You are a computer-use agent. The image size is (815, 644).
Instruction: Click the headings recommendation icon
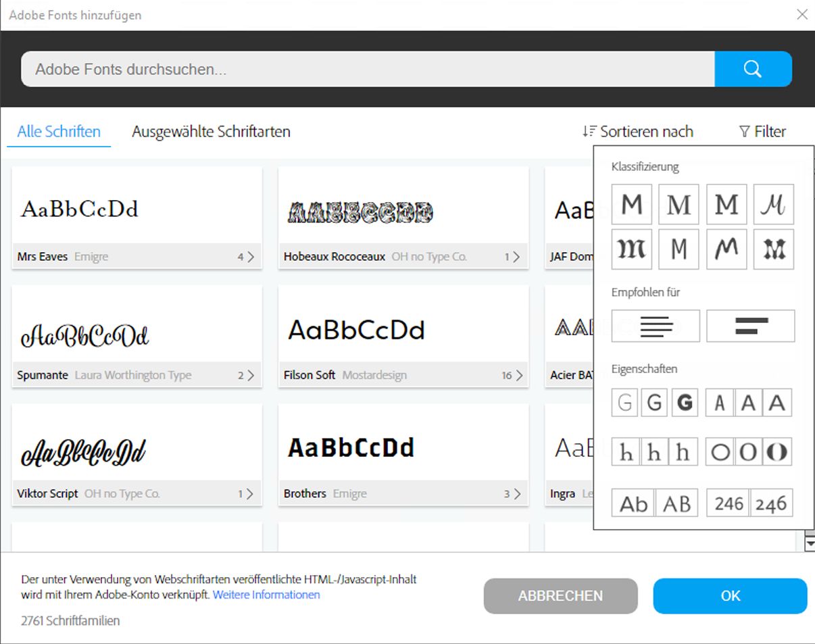coord(750,326)
